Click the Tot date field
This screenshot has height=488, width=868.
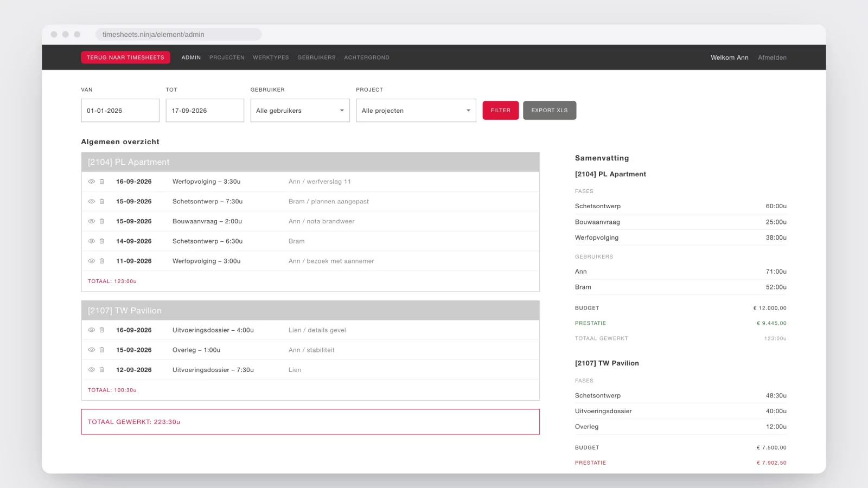click(205, 111)
